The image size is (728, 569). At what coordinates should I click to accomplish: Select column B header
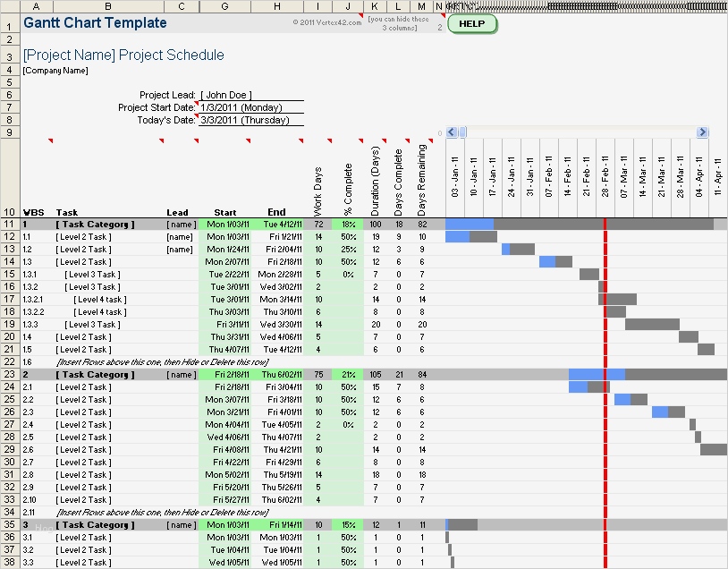pos(107,6)
